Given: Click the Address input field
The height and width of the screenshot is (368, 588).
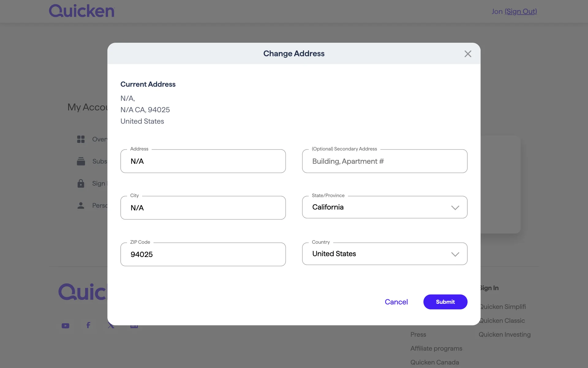Looking at the screenshot, I should click(203, 161).
